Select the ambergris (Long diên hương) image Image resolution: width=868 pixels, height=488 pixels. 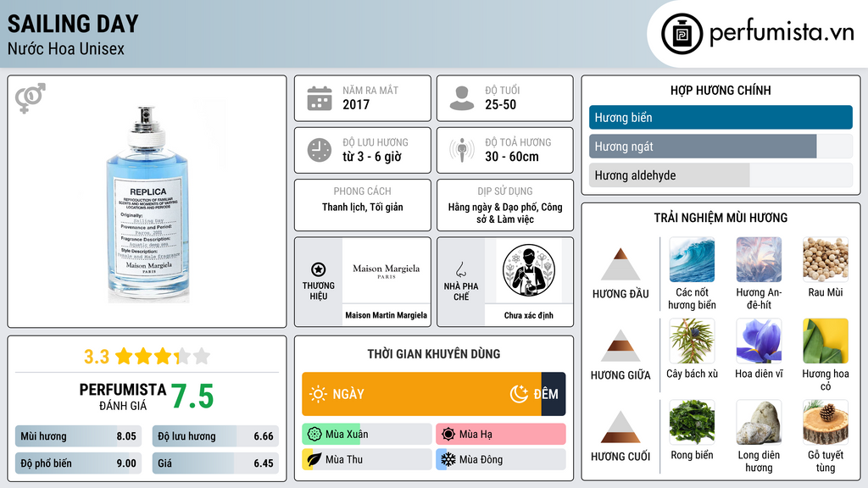[x=759, y=423]
